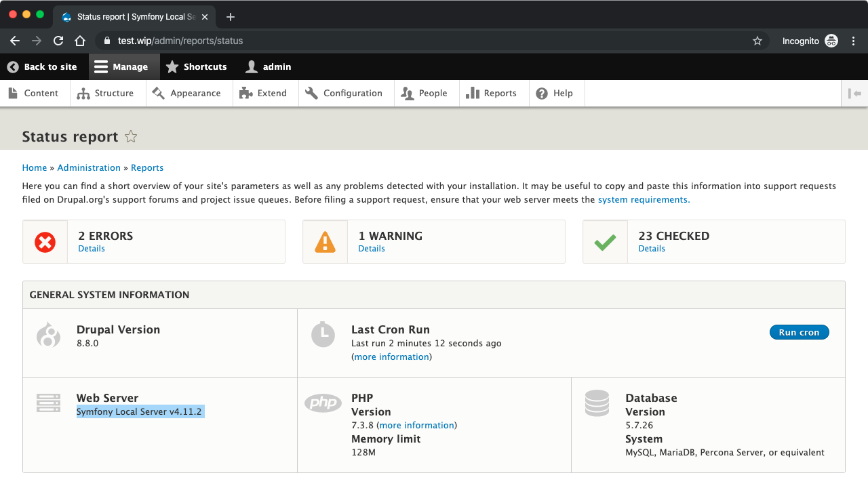
Task: Open Chrome's three-dot menu
Action: tap(854, 41)
